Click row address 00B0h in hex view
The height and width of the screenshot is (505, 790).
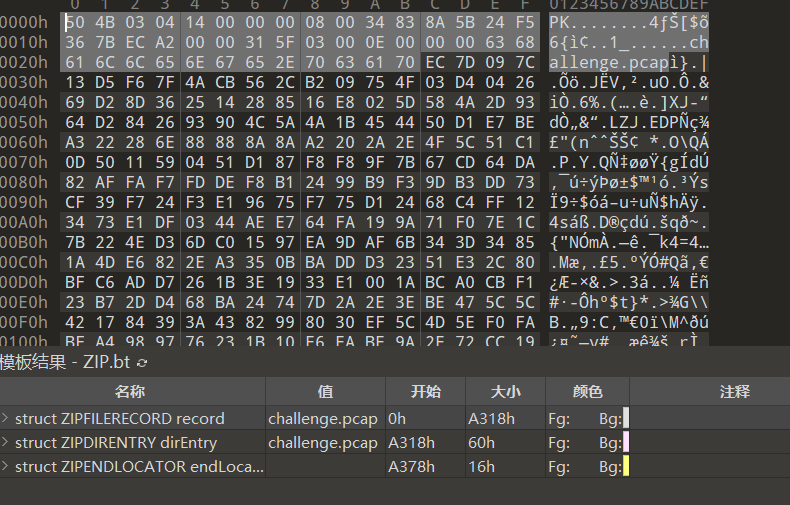24,242
